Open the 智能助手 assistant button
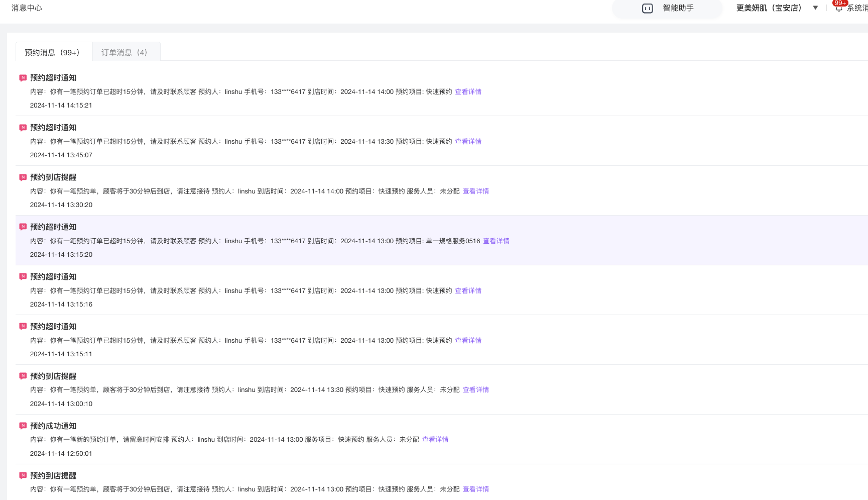 tap(667, 9)
